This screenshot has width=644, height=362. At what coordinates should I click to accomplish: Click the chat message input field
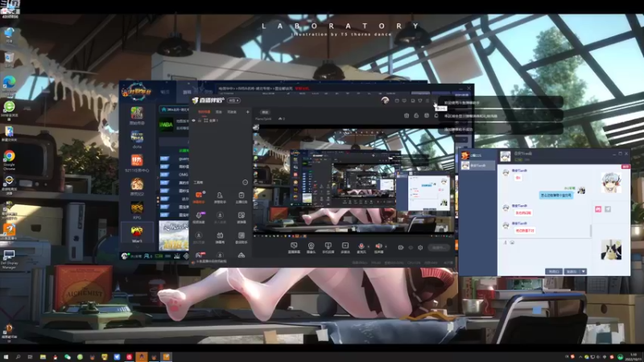(x=544, y=257)
